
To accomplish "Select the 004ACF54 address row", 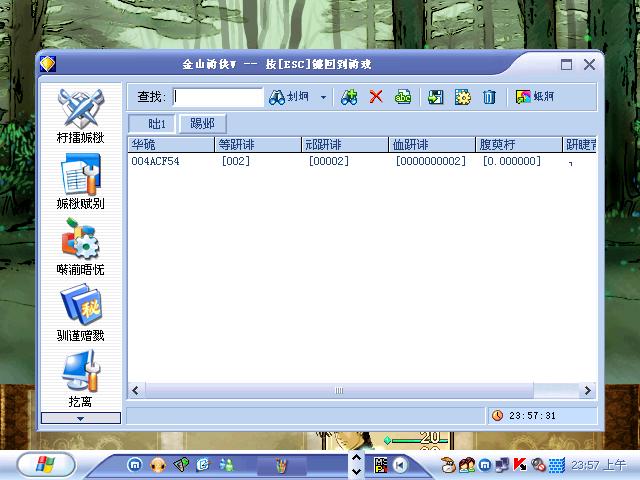I will (x=155, y=161).
